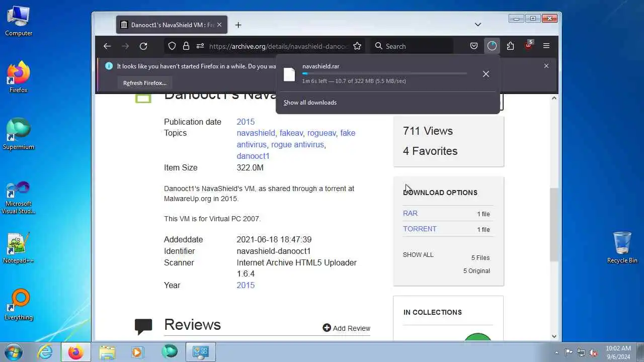644x362 pixels.
Task: Dismiss the Firefox refresh notification bar
Action: [x=546, y=66]
